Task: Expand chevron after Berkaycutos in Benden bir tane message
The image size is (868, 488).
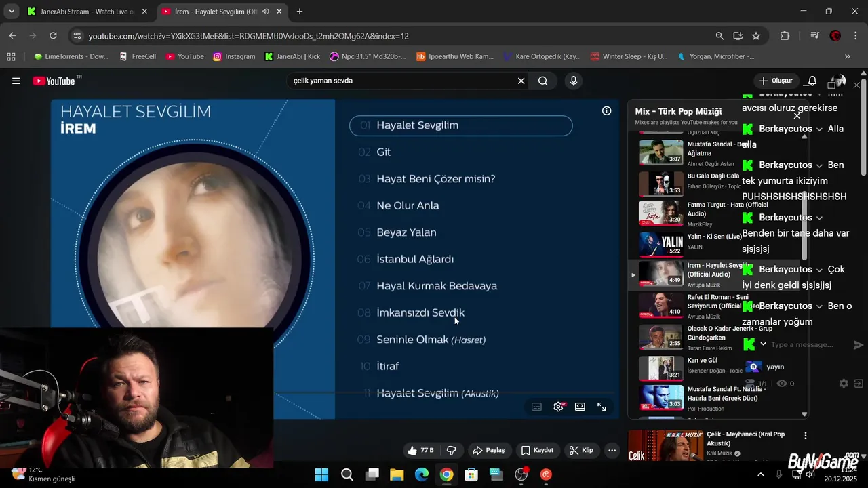Action: click(x=819, y=218)
